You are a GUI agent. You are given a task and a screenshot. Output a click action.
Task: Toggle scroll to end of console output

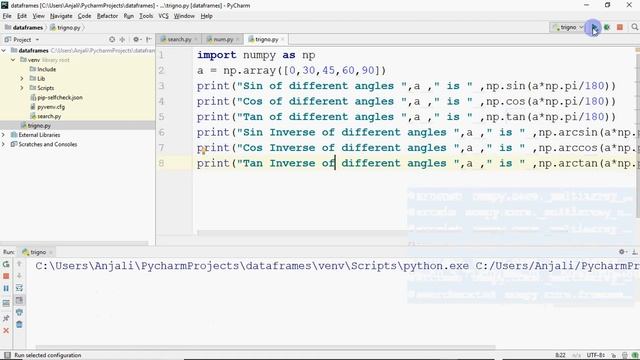pos(19,300)
